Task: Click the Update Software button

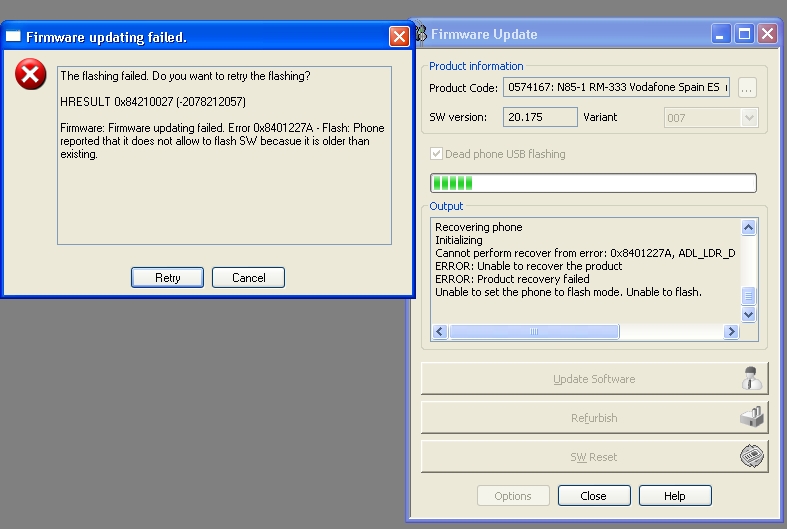Action: (x=594, y=378)
